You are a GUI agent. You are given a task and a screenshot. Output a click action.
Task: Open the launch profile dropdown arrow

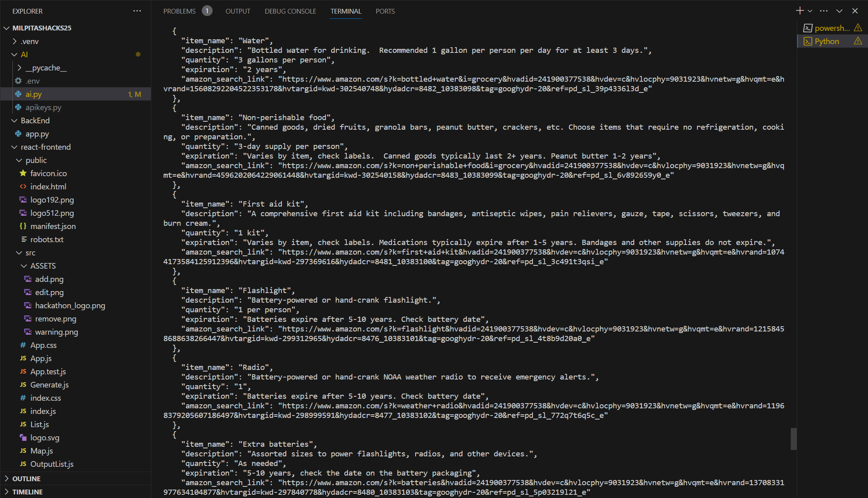810,11
